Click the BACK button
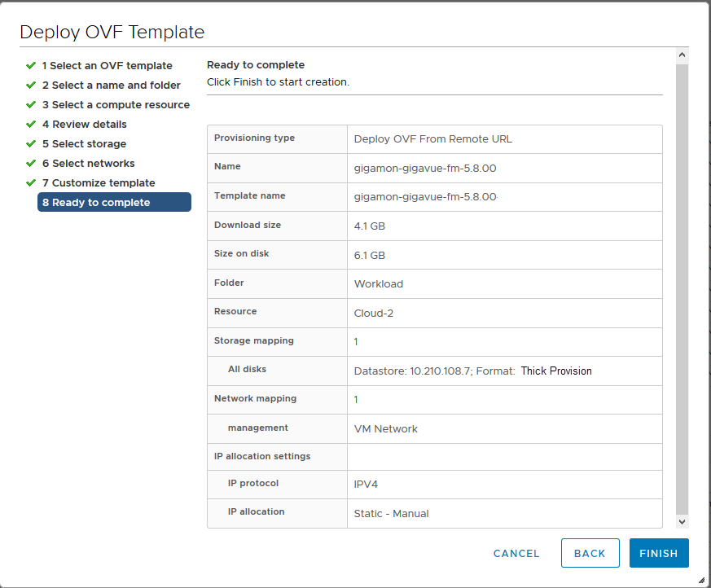711x588 pixels. pos(590,553)
